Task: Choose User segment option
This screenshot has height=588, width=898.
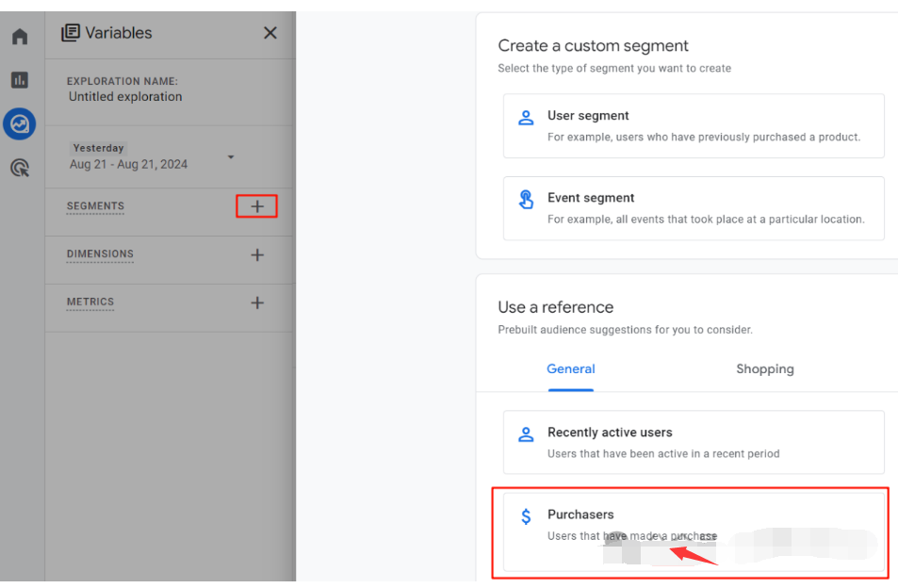Action: pos(694,125)
